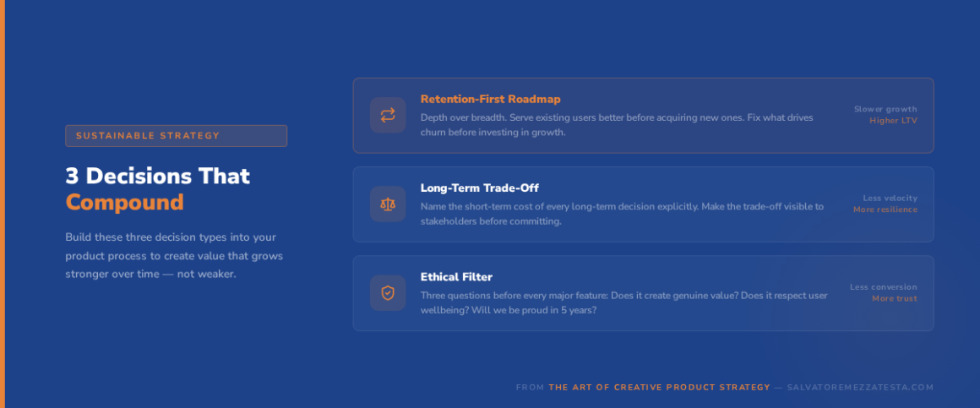Click the Sustainable Strategy badge

176,136
